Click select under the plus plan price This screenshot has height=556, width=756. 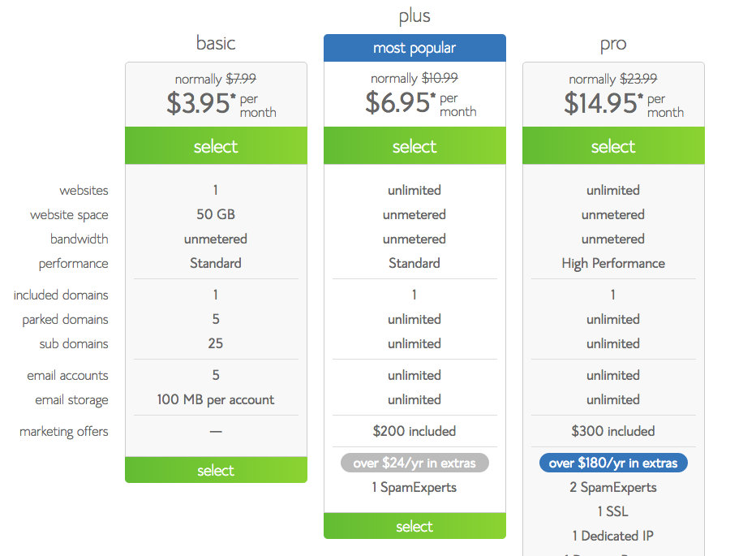click(415, 146)
